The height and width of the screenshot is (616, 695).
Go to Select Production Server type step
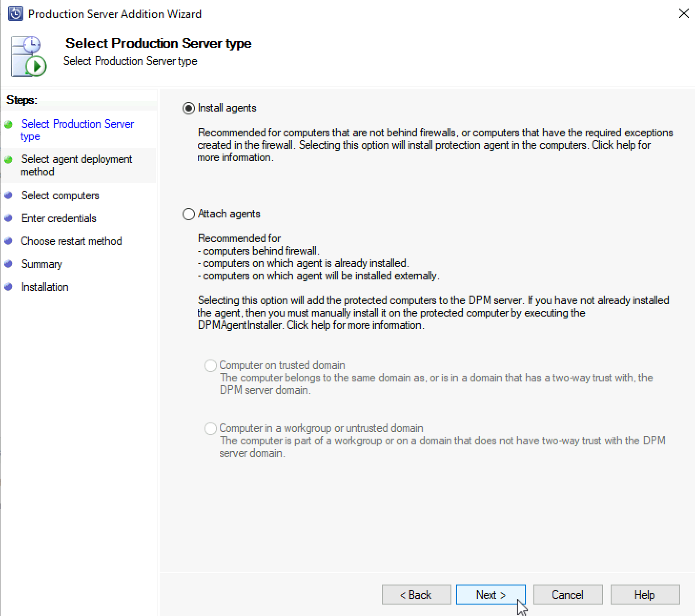[77, 130]
